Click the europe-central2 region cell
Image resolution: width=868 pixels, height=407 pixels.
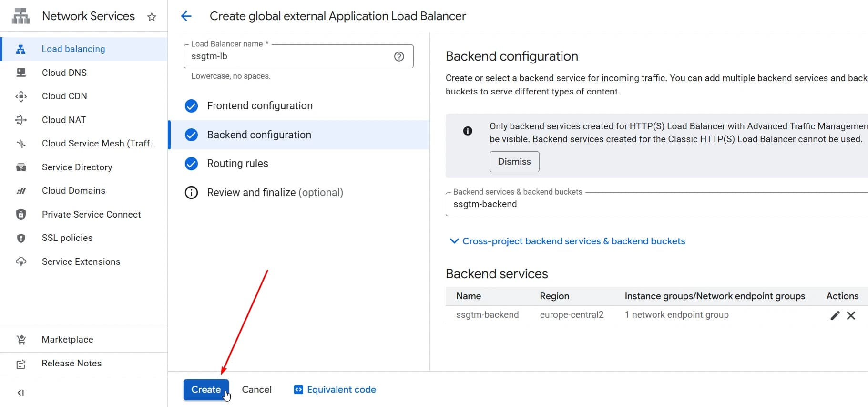coord(572,315)
